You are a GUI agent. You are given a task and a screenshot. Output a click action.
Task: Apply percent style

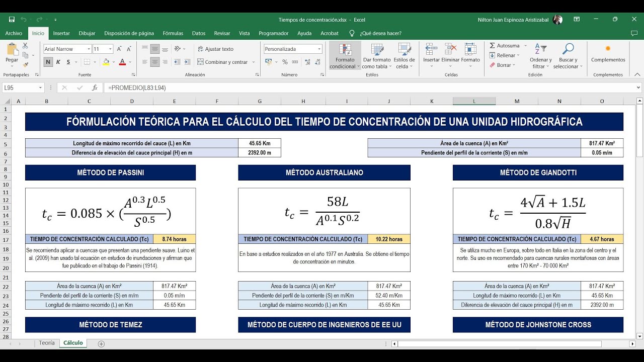point(285,62)
